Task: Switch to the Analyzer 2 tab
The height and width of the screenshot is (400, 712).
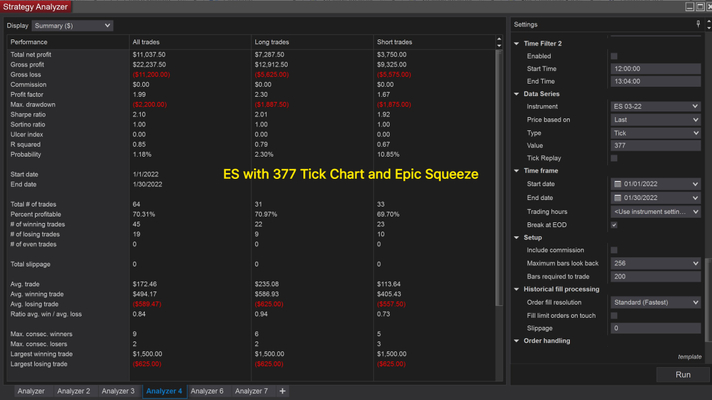Action: pos(74,391)
